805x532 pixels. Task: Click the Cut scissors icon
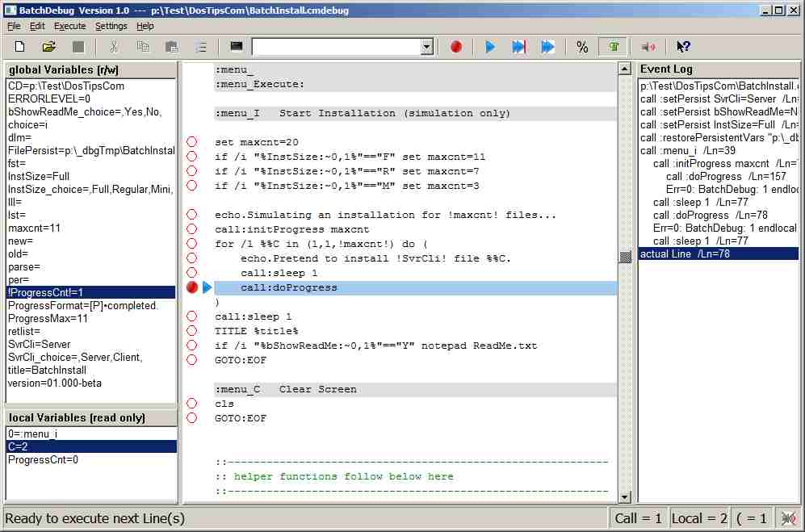point(114,47)
